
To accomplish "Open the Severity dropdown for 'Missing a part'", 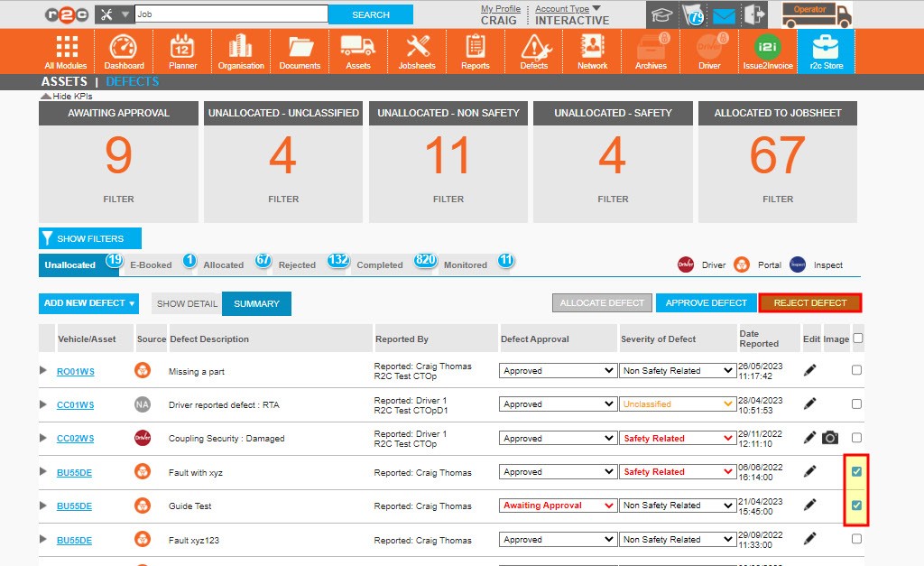I will click(678, 369).
